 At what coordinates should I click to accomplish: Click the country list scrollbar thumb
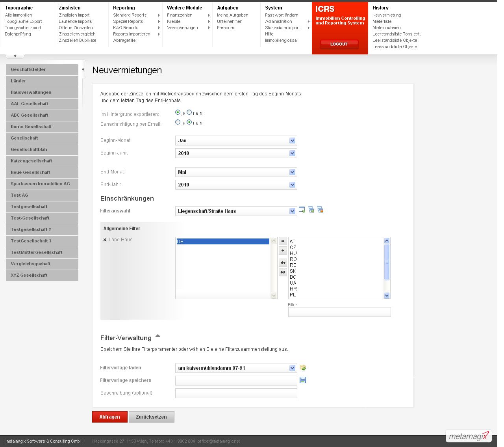coord(387,262)
